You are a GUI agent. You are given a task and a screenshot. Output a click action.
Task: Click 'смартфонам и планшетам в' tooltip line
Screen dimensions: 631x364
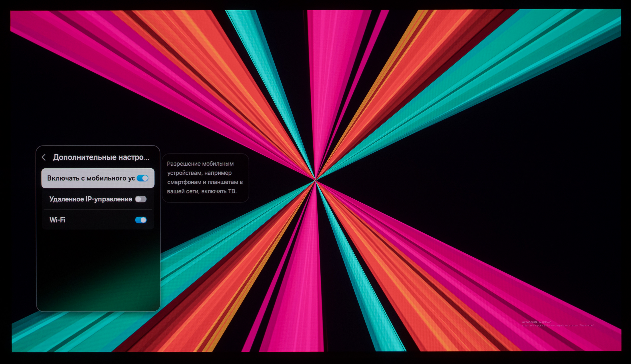click(205, 182)
